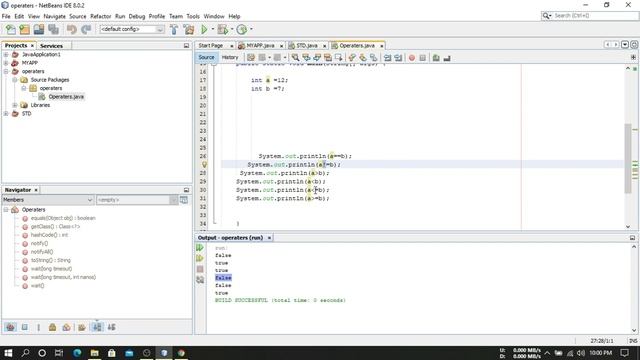Toggle Show Inherited Members in Navigator
Screen dimensions: 640x360
10,327
